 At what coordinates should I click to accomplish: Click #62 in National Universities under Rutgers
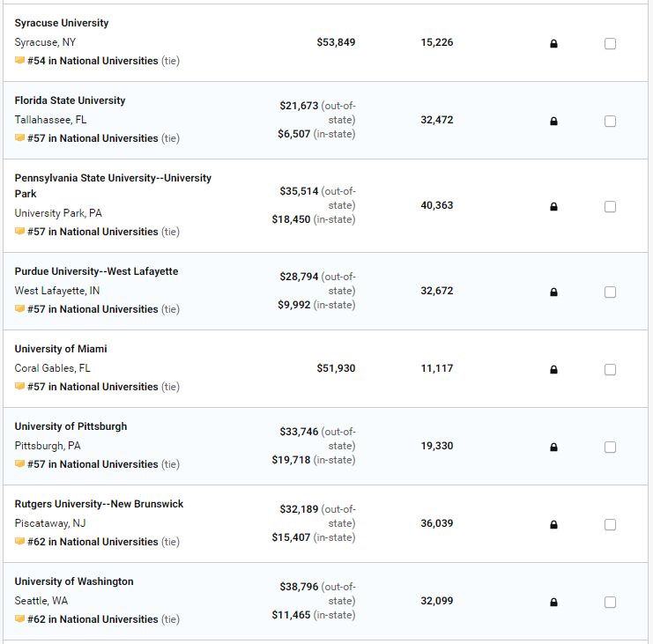pos(93,542)
